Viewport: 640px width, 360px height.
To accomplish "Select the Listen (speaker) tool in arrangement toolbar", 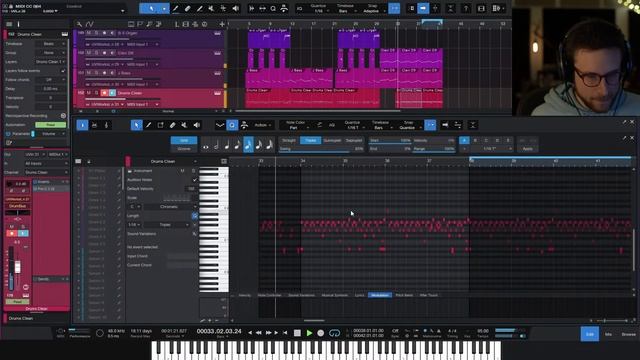I will pyautogui.click(x=236, y=8).
